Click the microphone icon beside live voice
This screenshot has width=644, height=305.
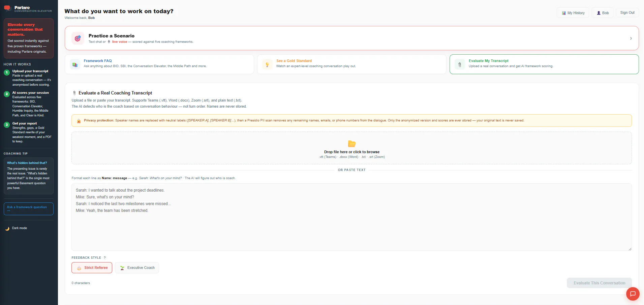109,42
